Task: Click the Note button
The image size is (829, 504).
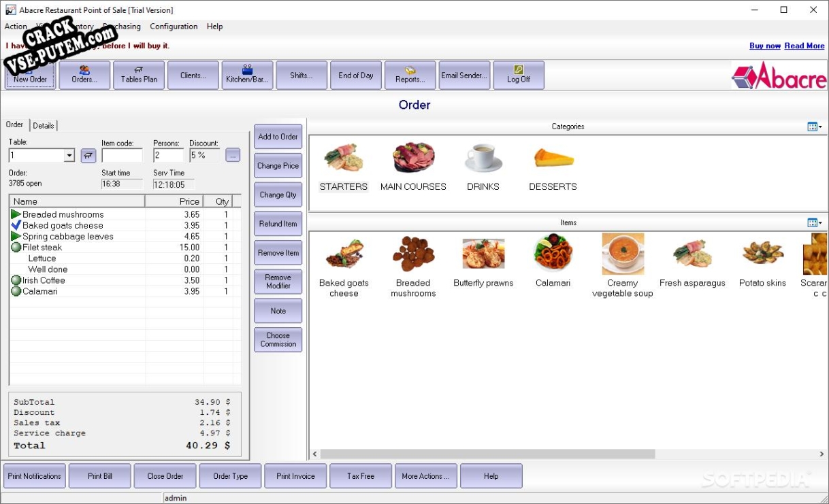Action: (x=278, y=311)
